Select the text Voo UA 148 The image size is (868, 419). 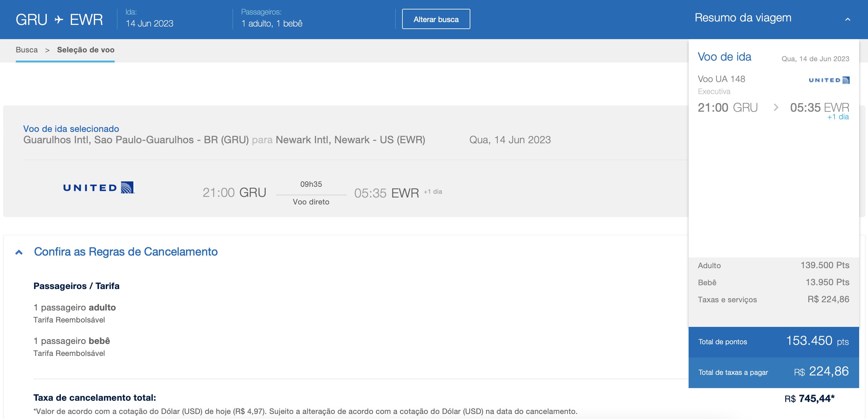tap(721, 79)
